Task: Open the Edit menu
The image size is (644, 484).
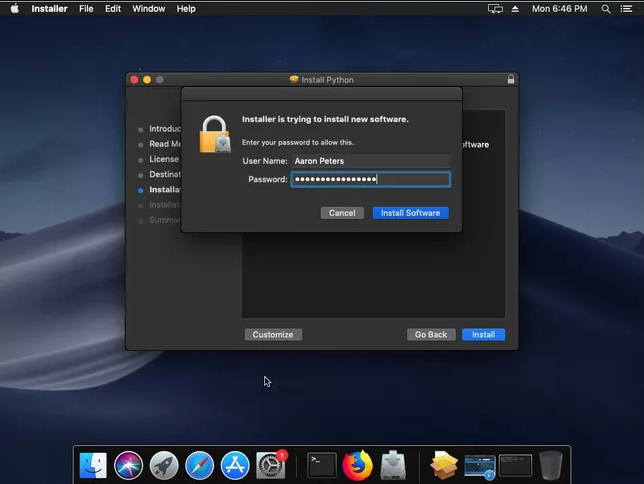Action: (x=113, y=9)
